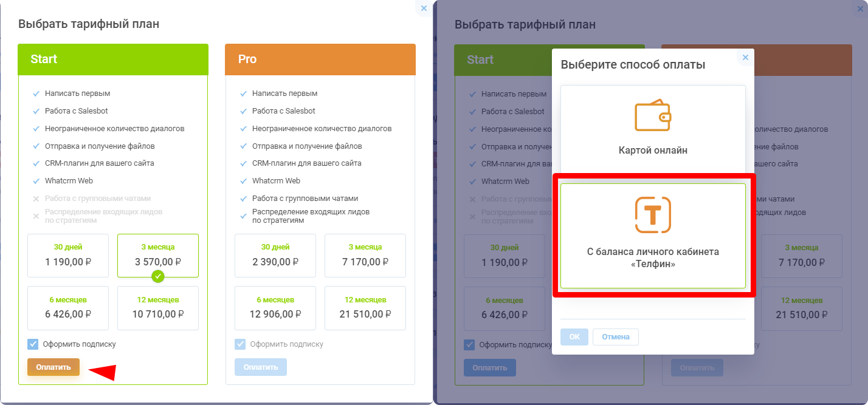The height and width of the screenshot is (405, 868).
Task: Confirm payment method with the "ОК" button
Action: (574, 337)
